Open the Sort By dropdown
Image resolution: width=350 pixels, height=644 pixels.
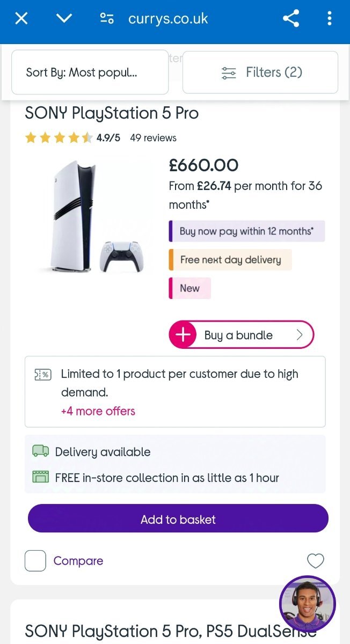[90, 72]
